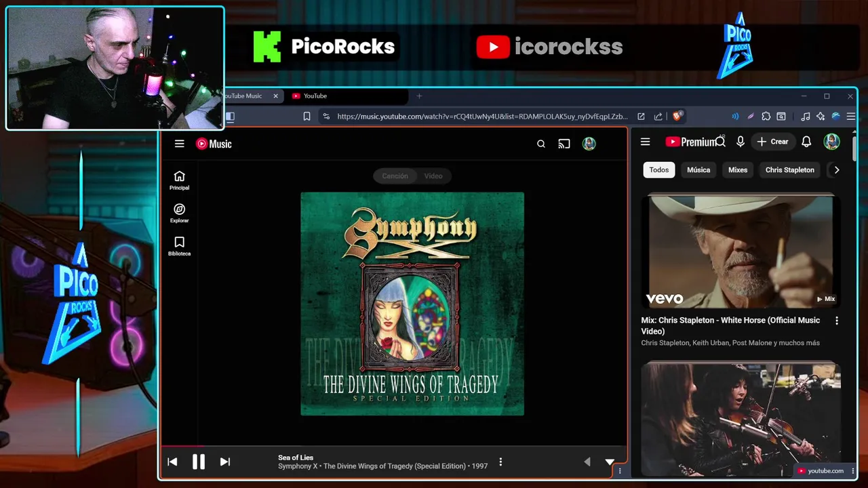Pause the current song
This screenshot has width=868, height=488.
[x=199, y=462]
